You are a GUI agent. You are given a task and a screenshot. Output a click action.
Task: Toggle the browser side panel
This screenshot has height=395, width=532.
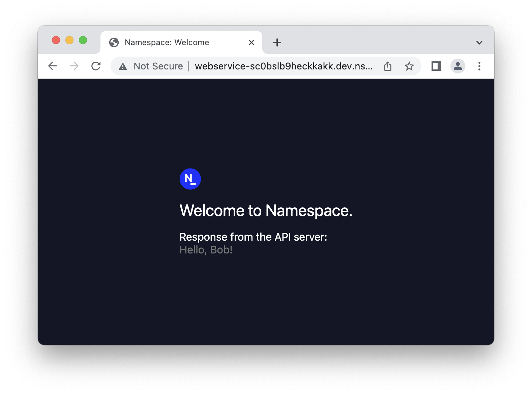tap(436, 66)
